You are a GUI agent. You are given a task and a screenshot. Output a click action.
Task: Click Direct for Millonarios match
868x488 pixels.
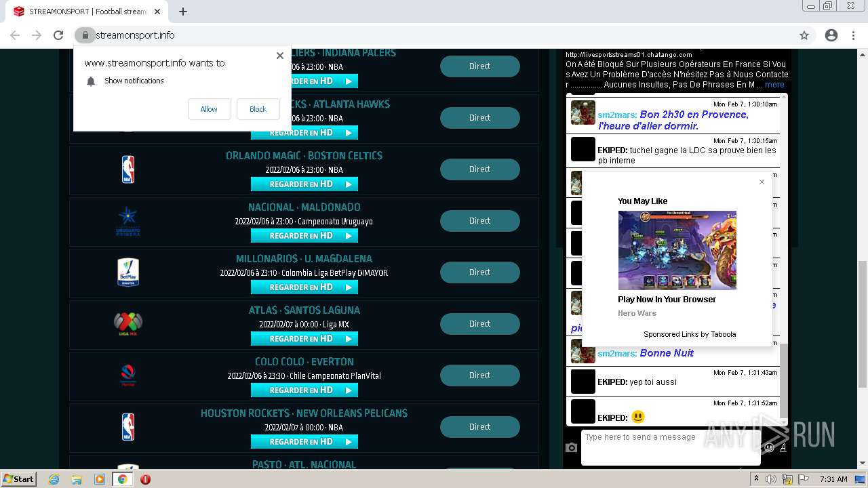tap(479, 272)
